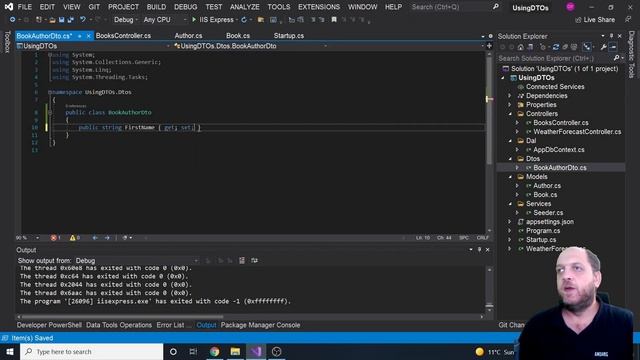
Task: Click Solution Explorer Properties wrench icon
Action: 603,47
